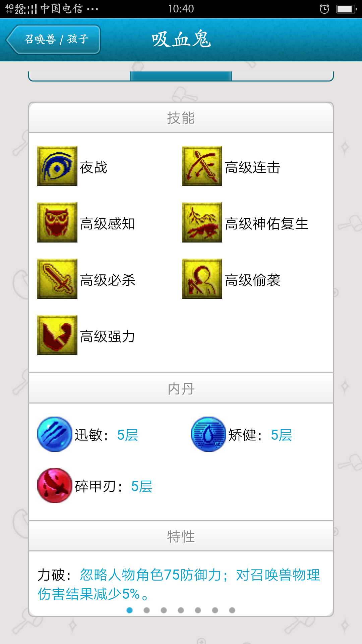Tap the 高级神佑复生 skill icon
The image size is (362, 644).
click(x=202, y=222)
